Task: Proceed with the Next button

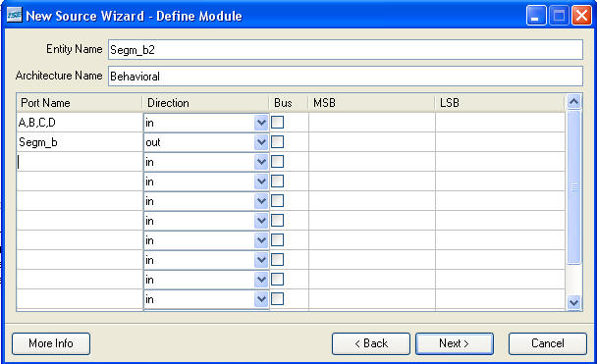Action: pos(455,343)
